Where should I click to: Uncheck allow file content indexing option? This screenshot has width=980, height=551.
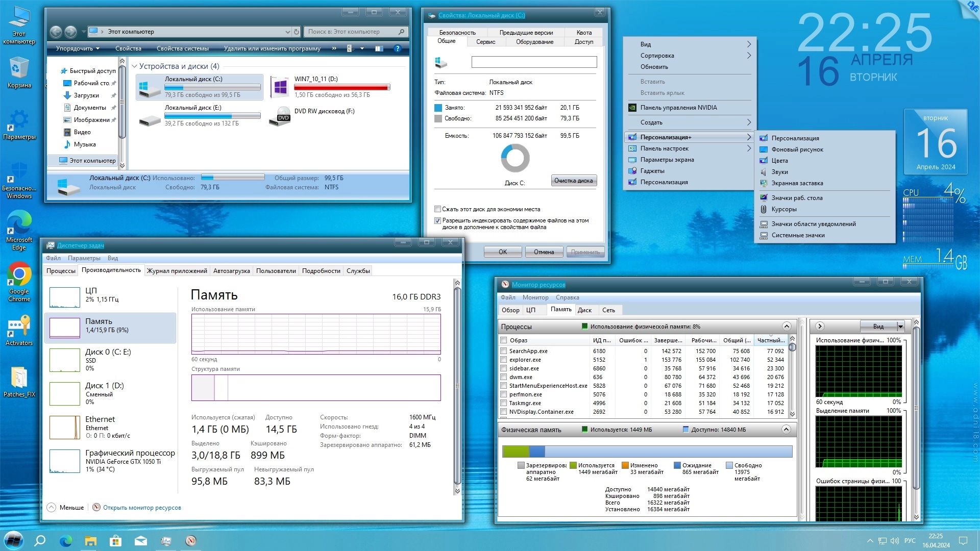coord(437,221)
